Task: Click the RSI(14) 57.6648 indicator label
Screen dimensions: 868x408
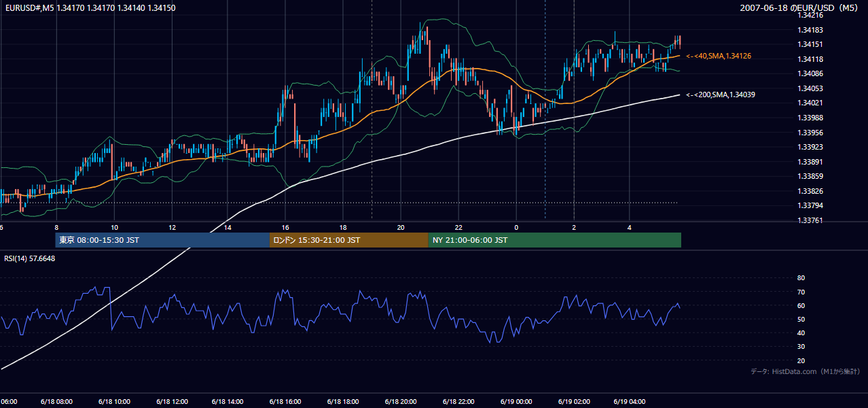Action: point(30,258)
